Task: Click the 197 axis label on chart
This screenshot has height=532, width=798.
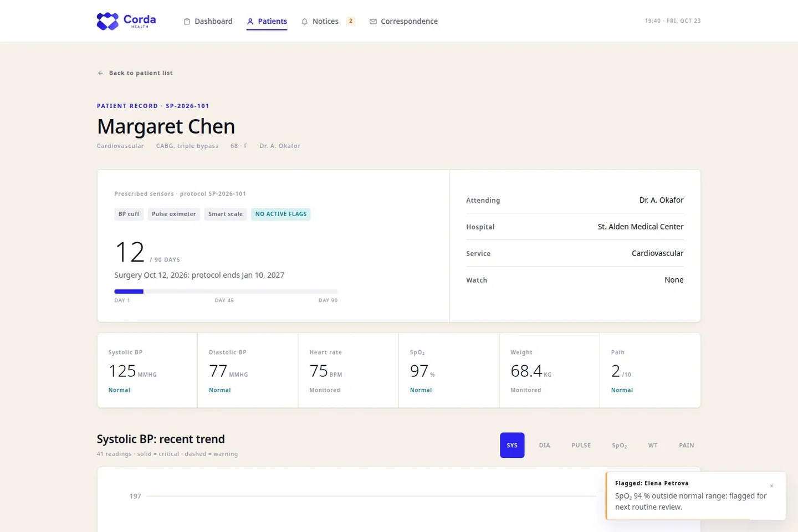Action: [x=135, y=496]
